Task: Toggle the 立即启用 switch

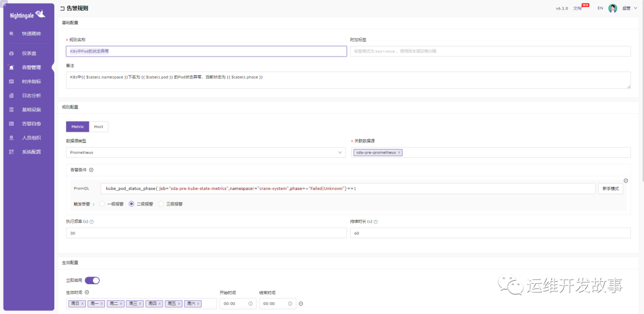Action: point(92,280)
